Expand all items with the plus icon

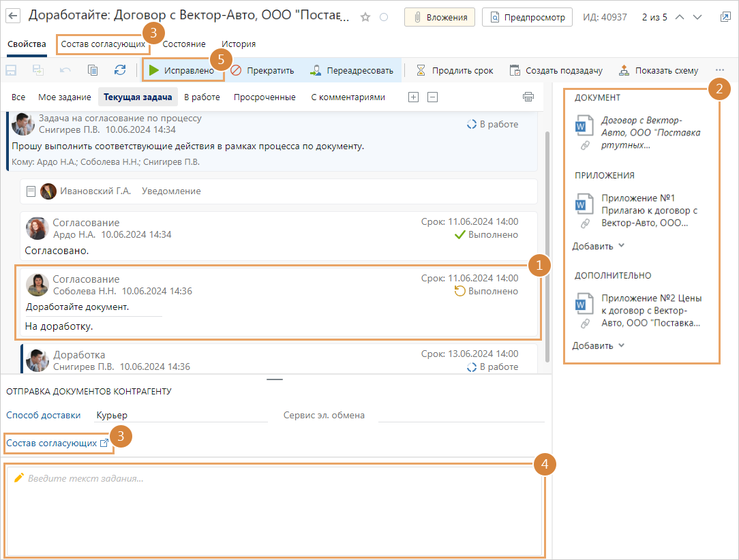pyautogui.click(x=413, y=97)
